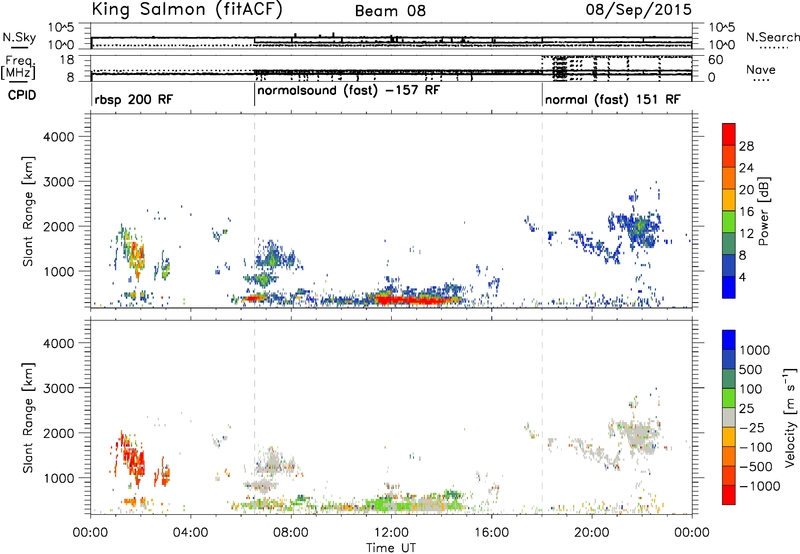Click the 'Slant Range [km]' label of velocity panel

coord(28,418)
